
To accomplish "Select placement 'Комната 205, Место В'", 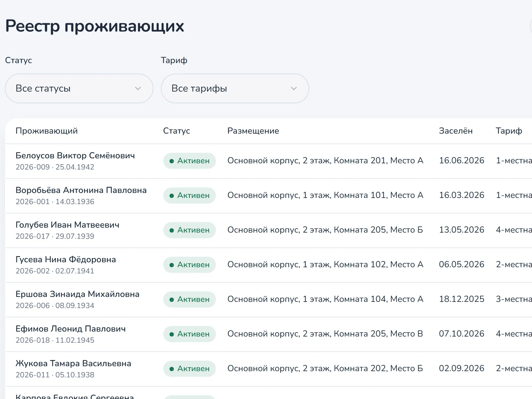I will 379,334.
